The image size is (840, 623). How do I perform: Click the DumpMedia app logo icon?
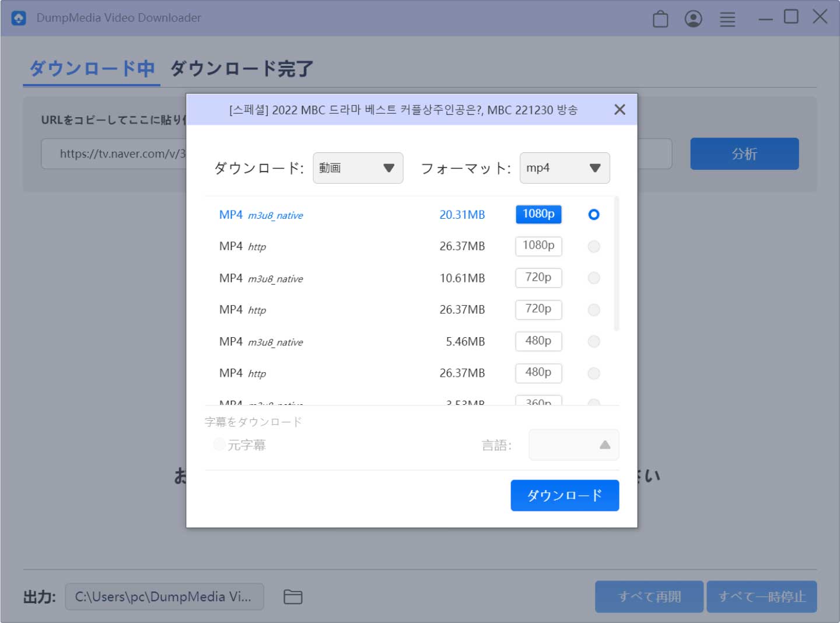19,18
